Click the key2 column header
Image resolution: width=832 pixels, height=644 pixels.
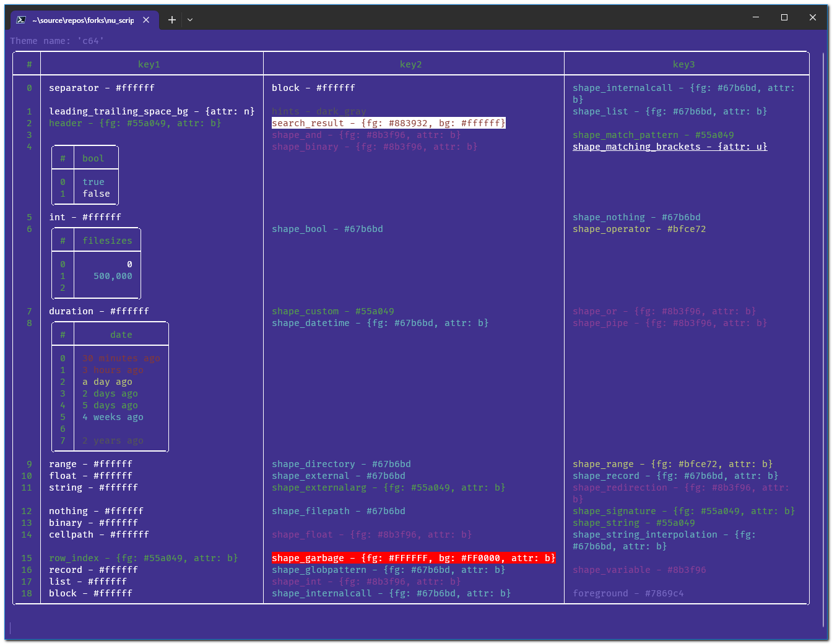tap(411, 64)
